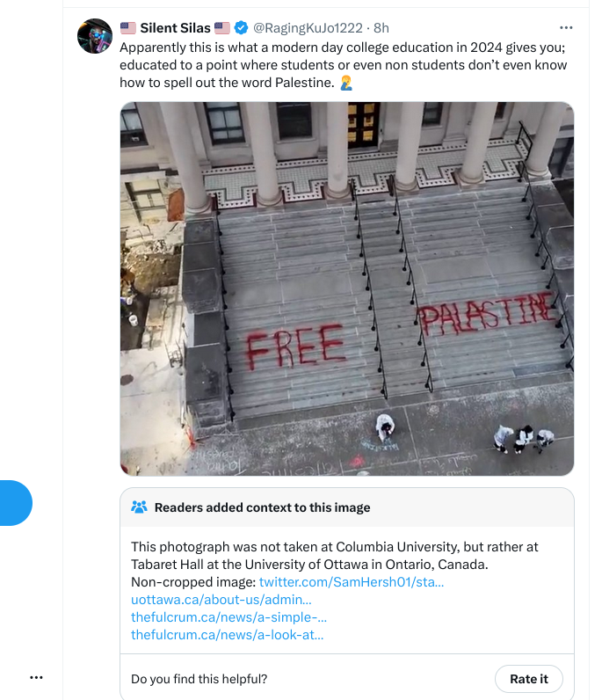Open the uottawa.ca/about-us link
The width and height of the screenshot is (602, 700).
click(221, 599)
